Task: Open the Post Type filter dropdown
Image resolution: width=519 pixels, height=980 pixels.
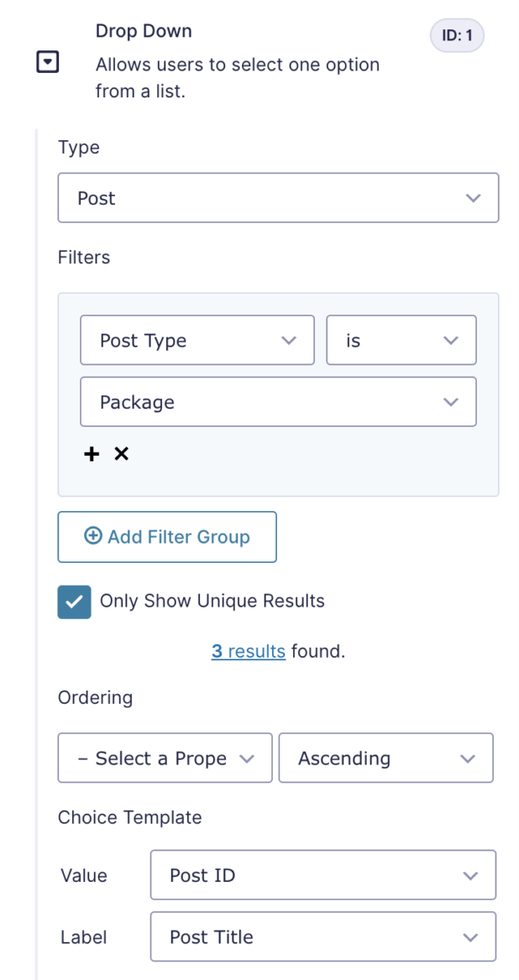Action: point(197,340)
